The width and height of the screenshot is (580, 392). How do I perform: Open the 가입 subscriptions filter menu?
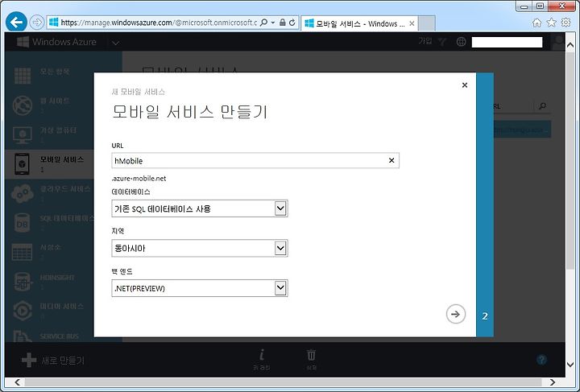432,41
